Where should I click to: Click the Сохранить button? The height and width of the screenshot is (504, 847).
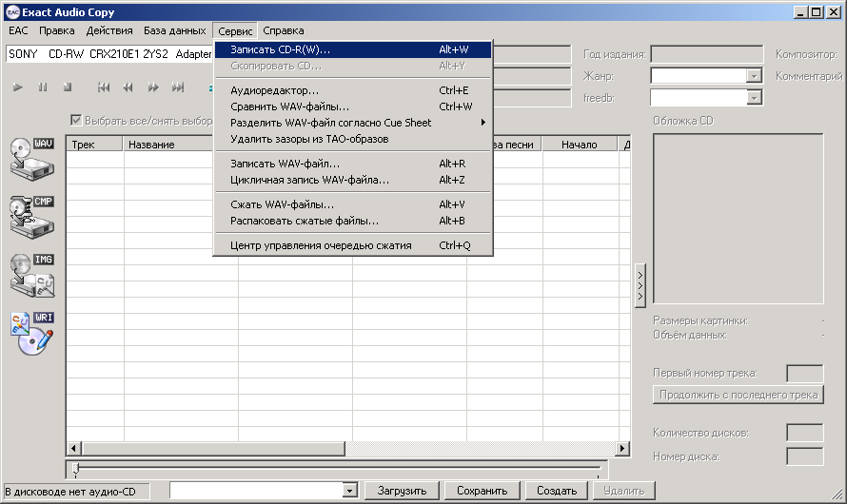click(x=482, y=491)
